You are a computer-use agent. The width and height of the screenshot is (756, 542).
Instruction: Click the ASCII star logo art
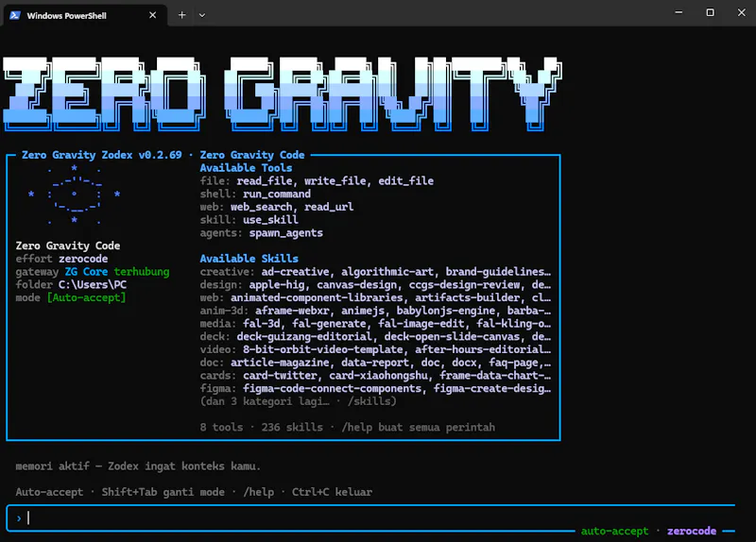pos(75,195)
